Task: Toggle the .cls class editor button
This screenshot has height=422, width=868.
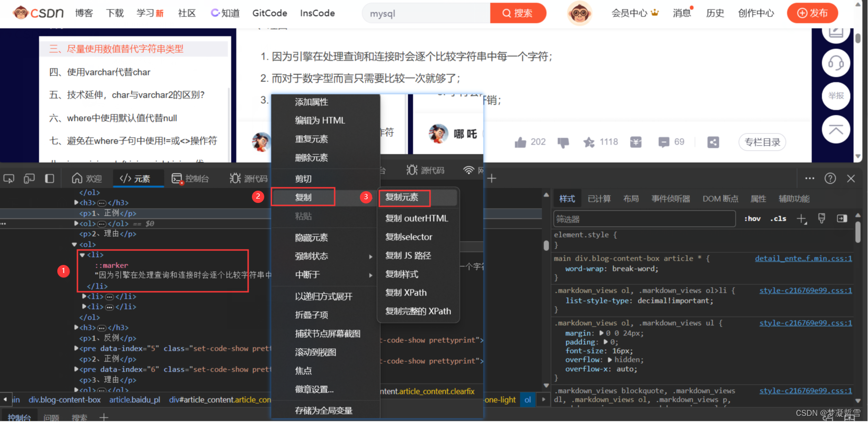Action: tap(778, 219)
